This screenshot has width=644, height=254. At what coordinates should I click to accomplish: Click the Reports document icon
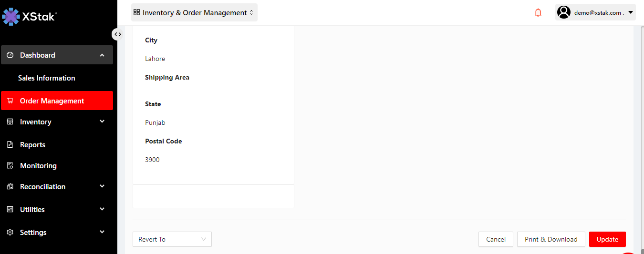[x=10, y=145]
